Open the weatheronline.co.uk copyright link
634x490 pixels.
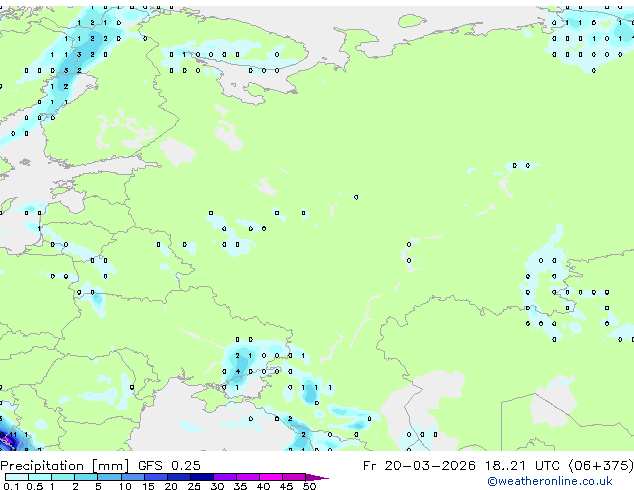click(x=550, y=481)
